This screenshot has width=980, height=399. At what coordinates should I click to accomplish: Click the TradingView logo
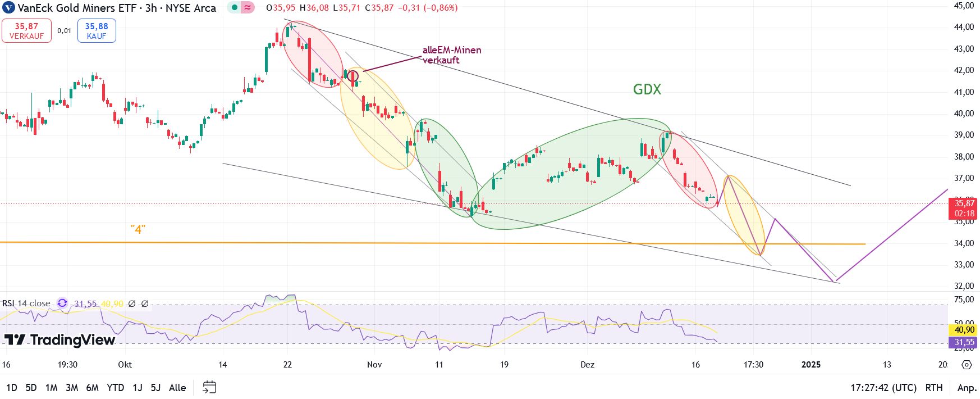coord(59,339)
